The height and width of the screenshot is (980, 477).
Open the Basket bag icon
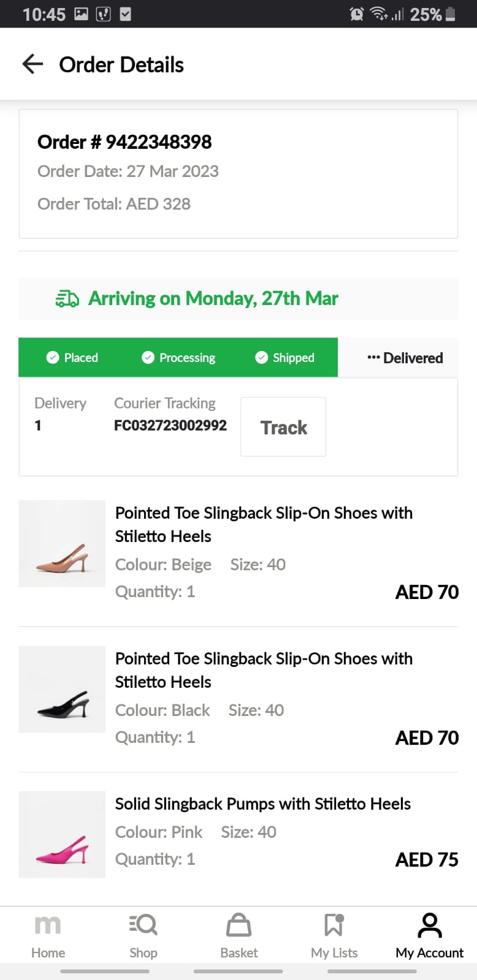click(238, 925)
